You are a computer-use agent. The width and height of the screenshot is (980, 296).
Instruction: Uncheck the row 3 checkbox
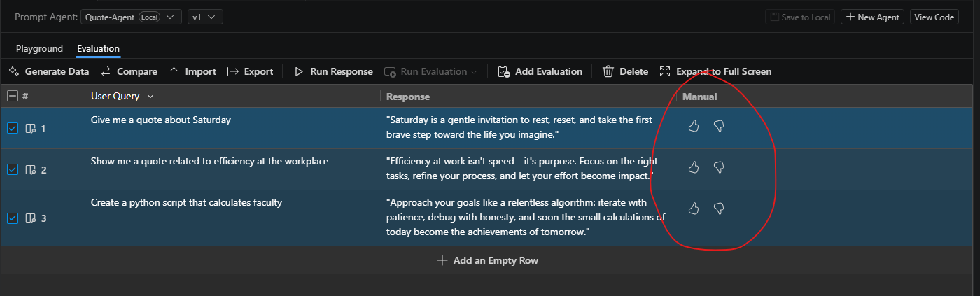click(13, 218)
